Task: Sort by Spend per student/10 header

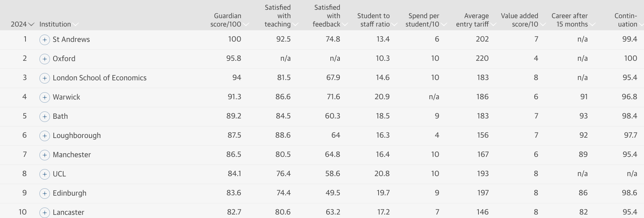Action: 426,20
